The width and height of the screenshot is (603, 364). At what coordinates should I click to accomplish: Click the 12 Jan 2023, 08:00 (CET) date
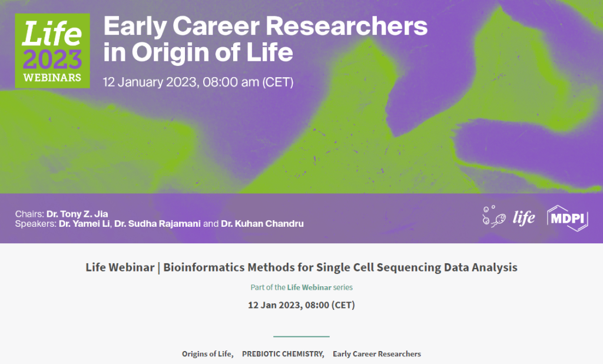pyautogui.click(x=301, y=305)
